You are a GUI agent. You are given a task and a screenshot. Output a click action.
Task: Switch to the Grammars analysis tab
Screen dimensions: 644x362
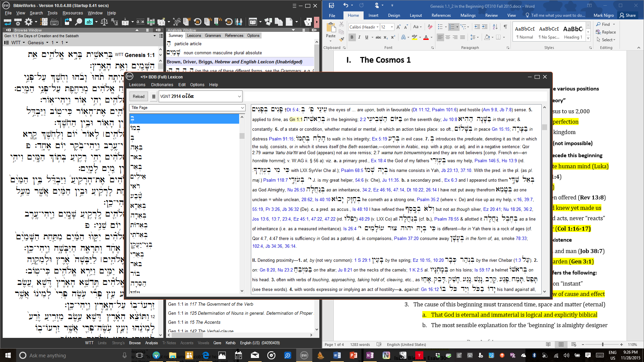click(x=213, y=36)
